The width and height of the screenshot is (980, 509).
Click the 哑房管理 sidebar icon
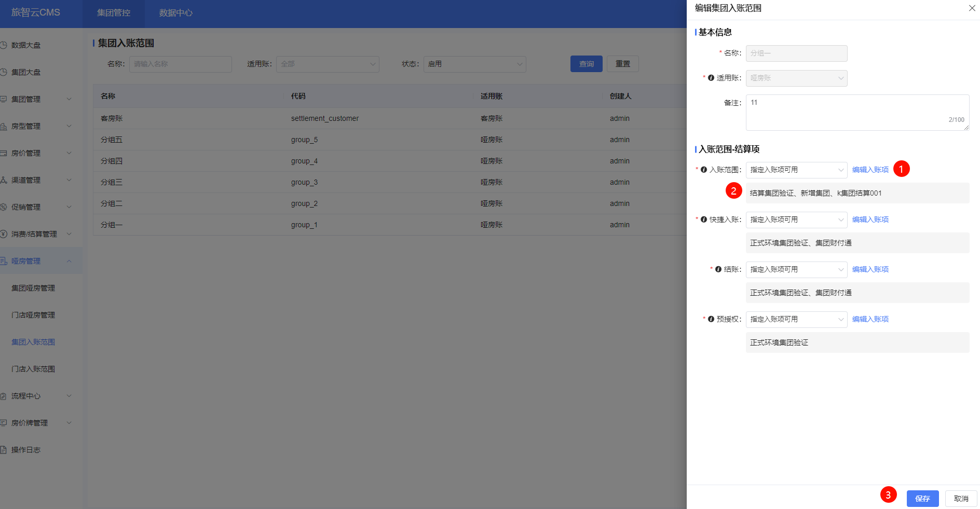3,261
